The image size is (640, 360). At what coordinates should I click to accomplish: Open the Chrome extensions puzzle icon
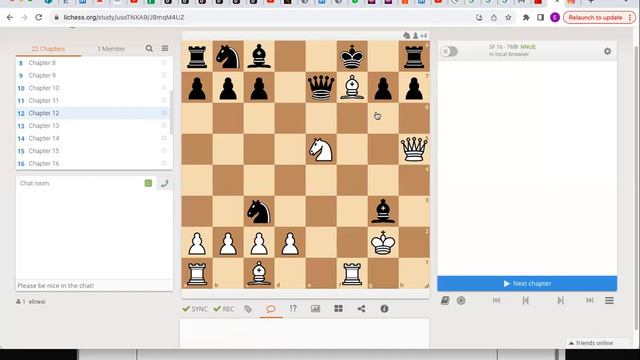(526, 18)
